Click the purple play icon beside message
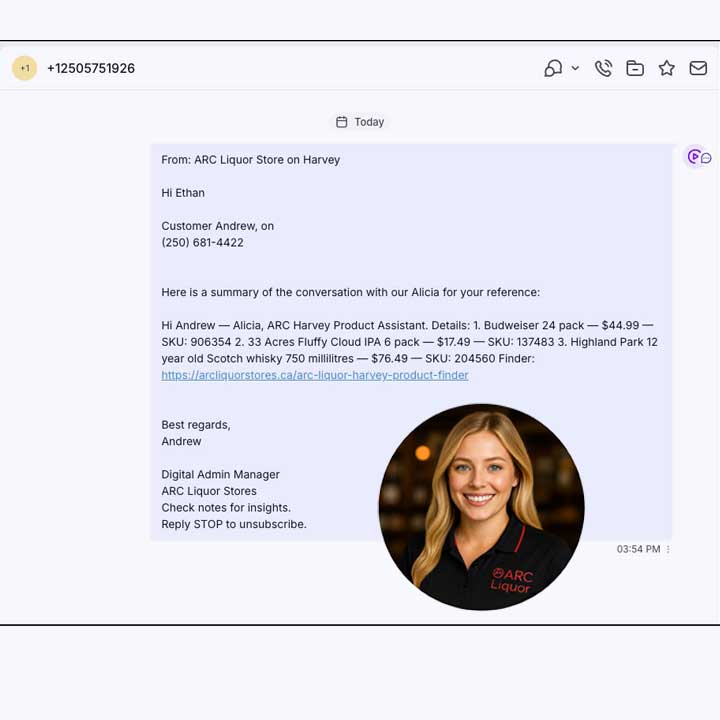 tap(694, 157)
